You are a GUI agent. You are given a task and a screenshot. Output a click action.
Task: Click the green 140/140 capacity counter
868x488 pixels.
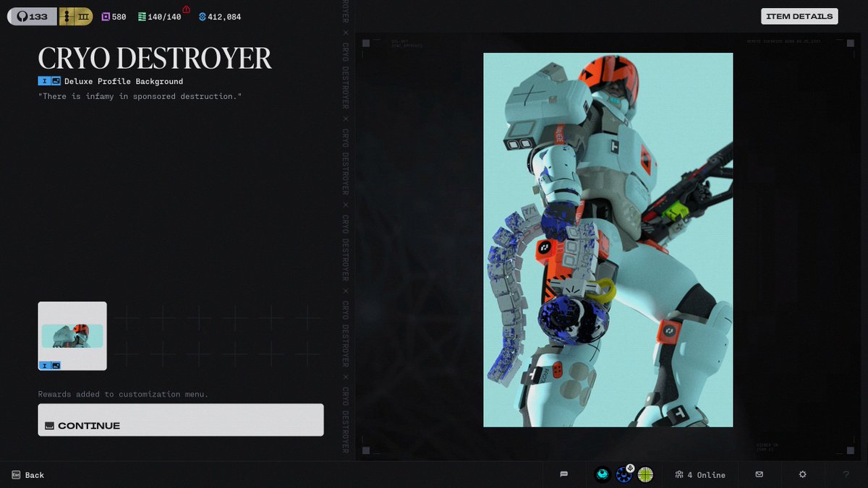160,17
